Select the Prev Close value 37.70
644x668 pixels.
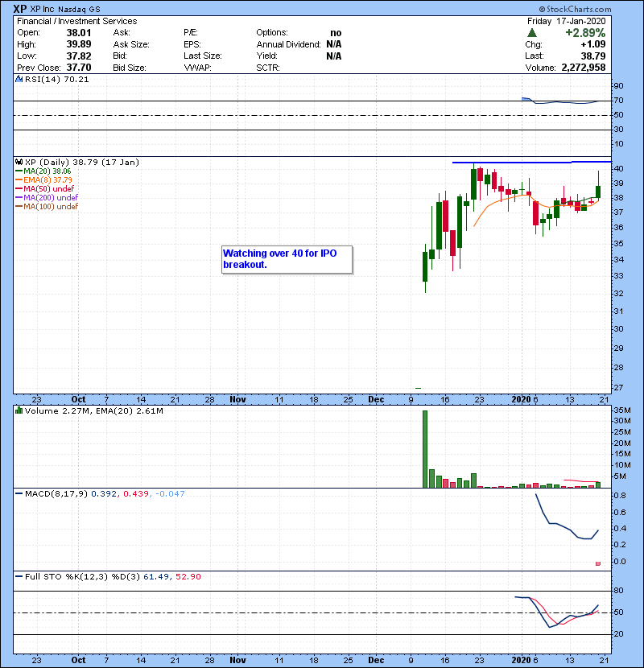79,68
